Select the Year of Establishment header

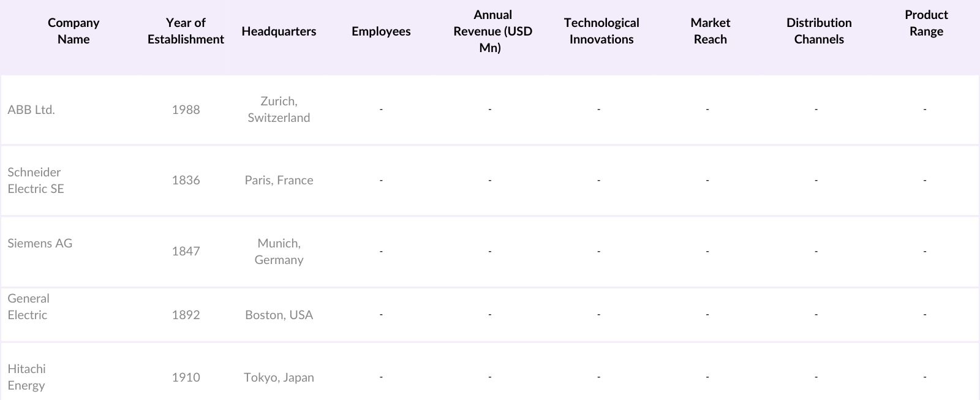[x=186, y=31]
